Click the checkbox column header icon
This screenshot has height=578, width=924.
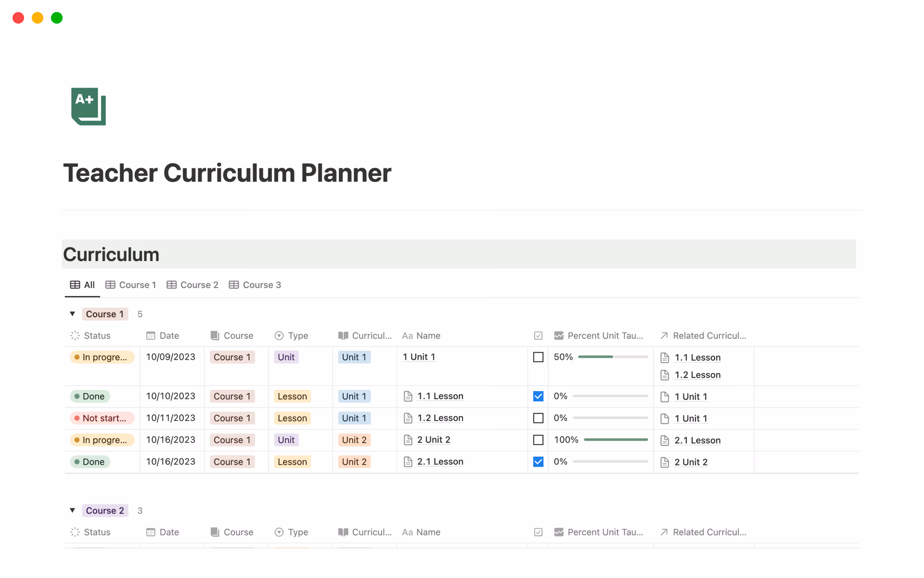pos(539,336)
